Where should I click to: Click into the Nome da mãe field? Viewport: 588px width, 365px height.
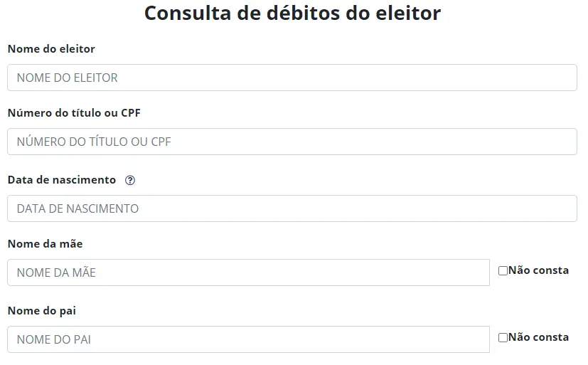pyautogui.click(x=248, y=273)
